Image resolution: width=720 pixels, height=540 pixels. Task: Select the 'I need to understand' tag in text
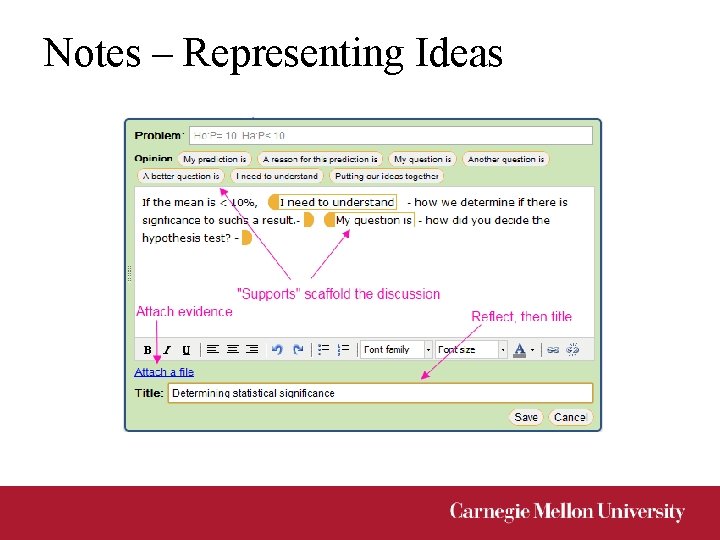pyautogui.click(x=333, y=202)
